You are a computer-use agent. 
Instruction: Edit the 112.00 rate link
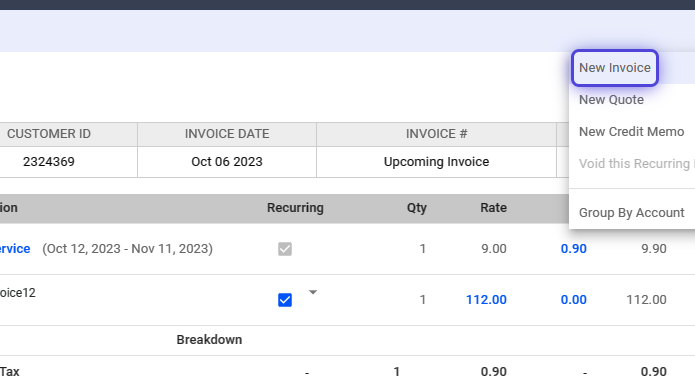click(x=486, y=300)
